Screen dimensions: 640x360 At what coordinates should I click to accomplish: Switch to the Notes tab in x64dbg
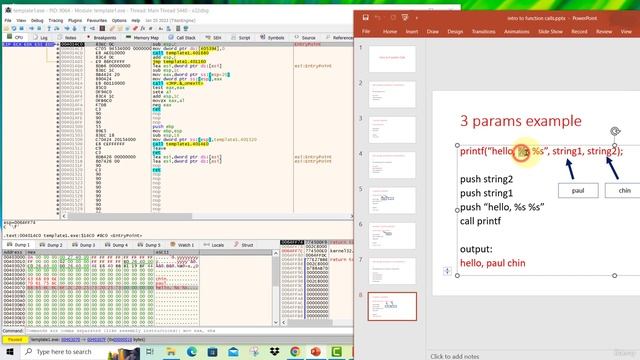67,38
